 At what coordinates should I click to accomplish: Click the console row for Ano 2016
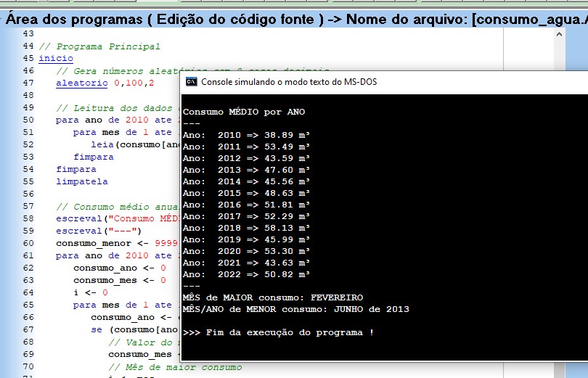246,205
